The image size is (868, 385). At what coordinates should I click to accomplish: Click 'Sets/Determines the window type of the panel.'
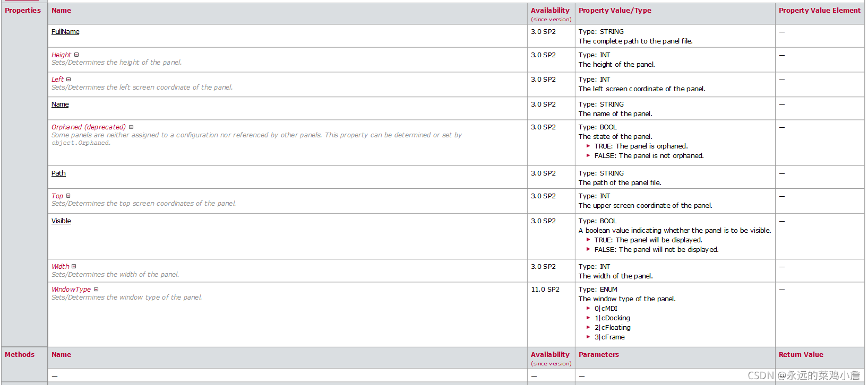[126, 297]
